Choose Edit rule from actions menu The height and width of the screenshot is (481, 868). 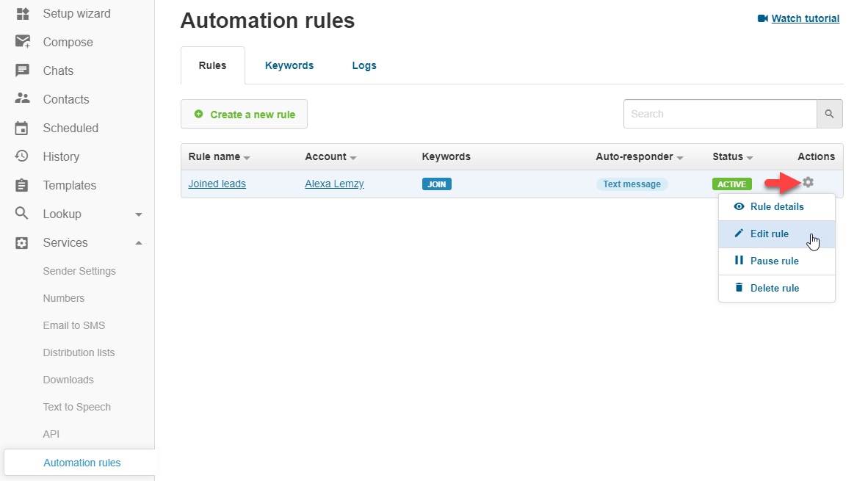coord(777,234)
